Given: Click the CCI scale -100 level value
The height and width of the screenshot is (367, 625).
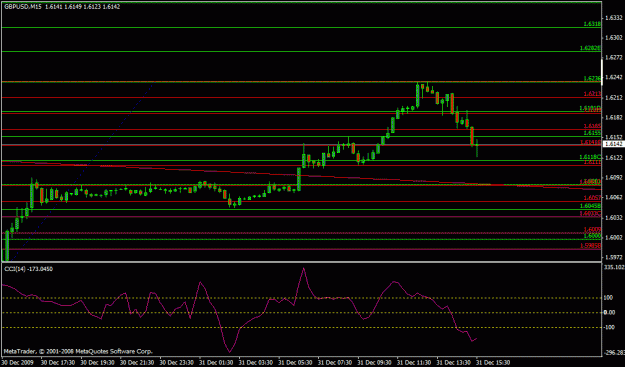Looking at the screenshot, I should (610, 328).
